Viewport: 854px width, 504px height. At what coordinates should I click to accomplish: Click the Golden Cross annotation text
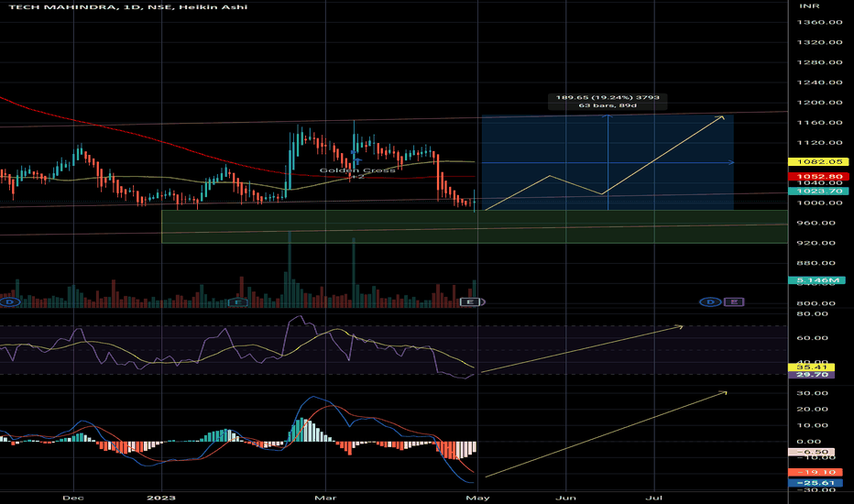357,170
